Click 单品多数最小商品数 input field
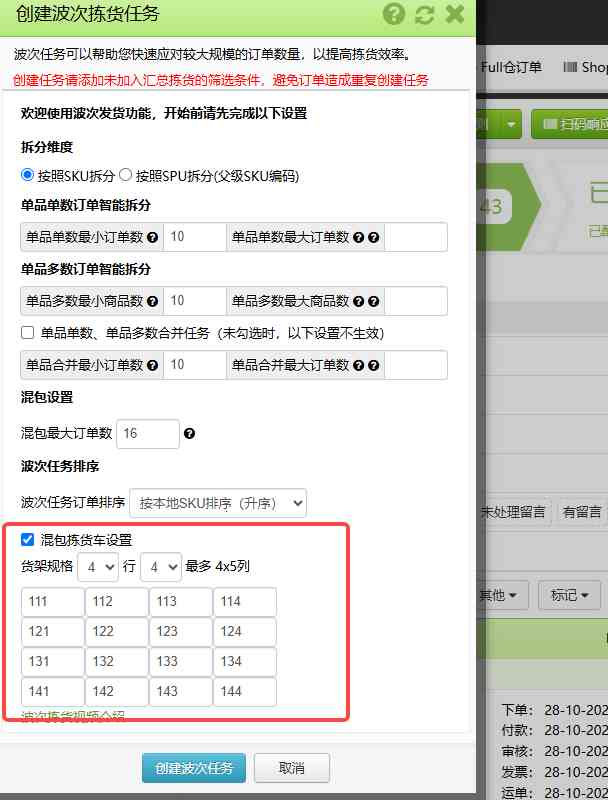The image size is (608, 800). tap(195, 301)
